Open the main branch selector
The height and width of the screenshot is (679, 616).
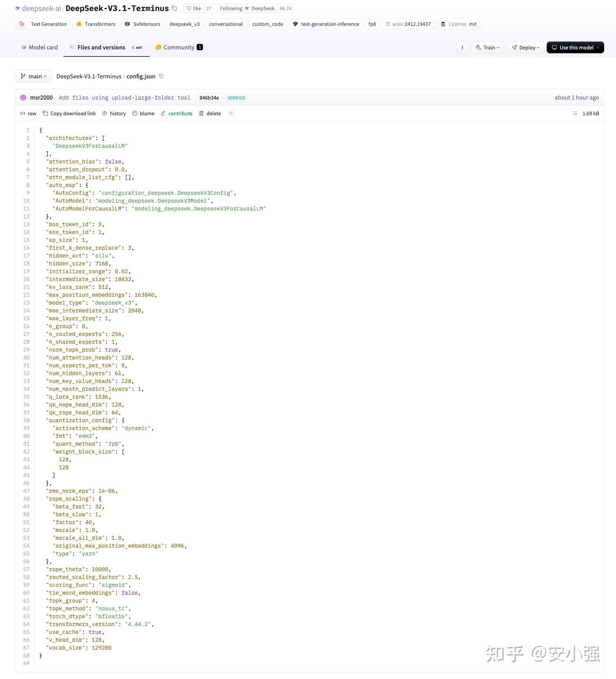33,76
